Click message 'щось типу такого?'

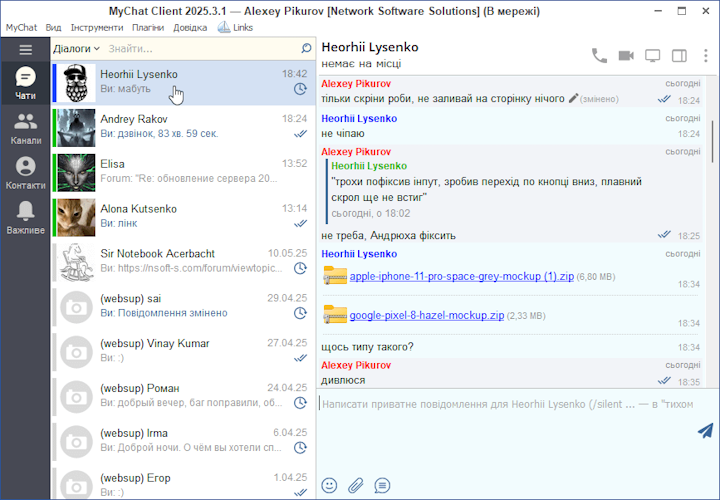367,347
